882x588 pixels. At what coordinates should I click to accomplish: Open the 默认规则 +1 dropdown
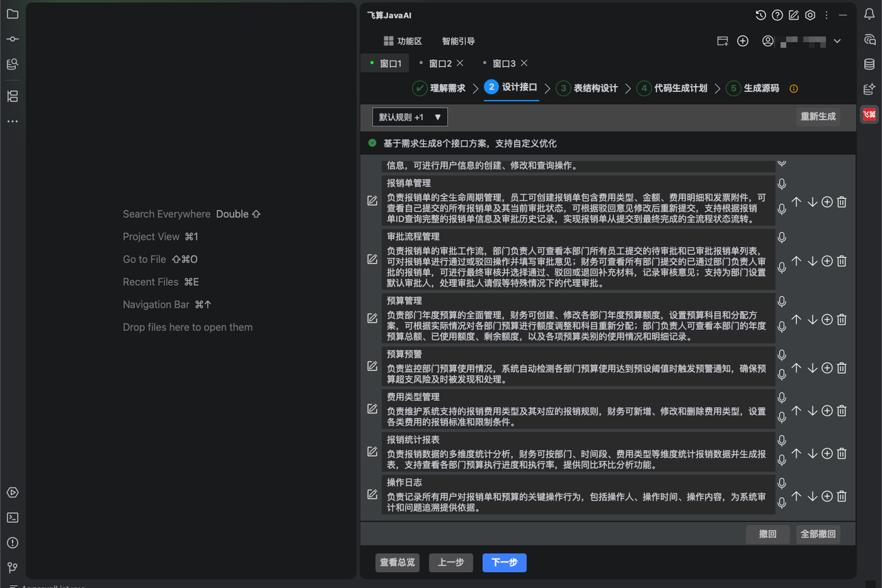pos(410,117)
